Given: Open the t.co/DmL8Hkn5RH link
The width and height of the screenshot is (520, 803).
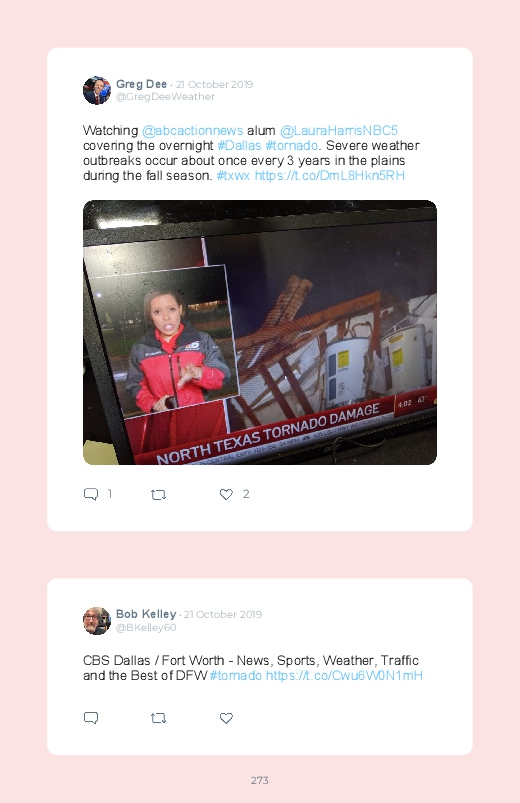Looking at the screenshot, I should click(x=329, y=176).
